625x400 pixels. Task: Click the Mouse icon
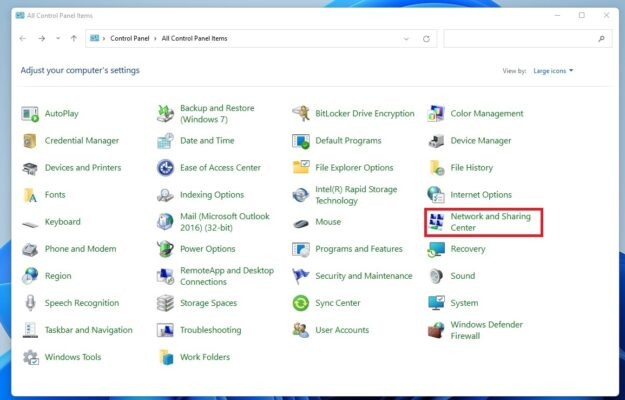click(301, 223)
